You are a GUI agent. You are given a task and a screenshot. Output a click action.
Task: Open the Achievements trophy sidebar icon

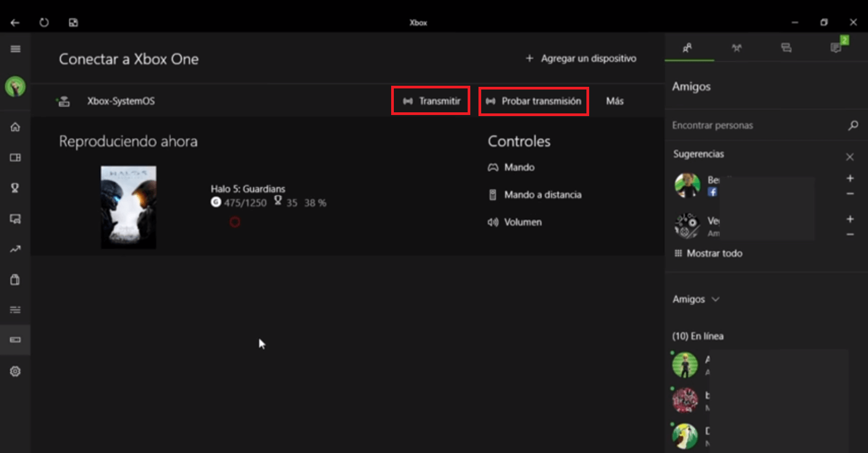point(15,188)
